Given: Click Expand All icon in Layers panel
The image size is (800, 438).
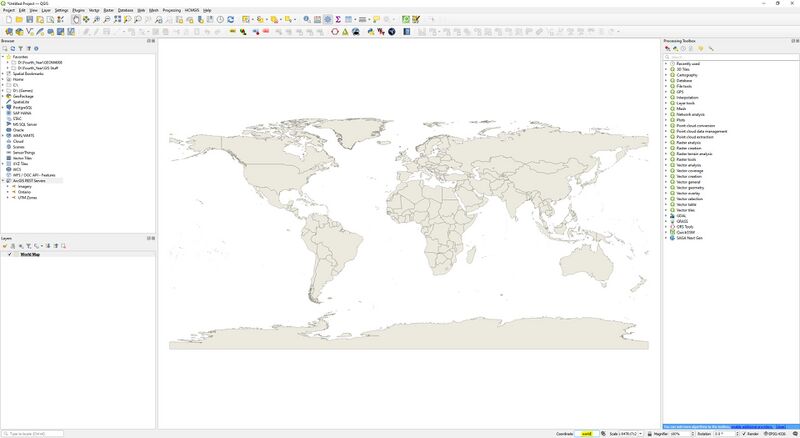Looking at the screenshot, I should coord(48,246).
